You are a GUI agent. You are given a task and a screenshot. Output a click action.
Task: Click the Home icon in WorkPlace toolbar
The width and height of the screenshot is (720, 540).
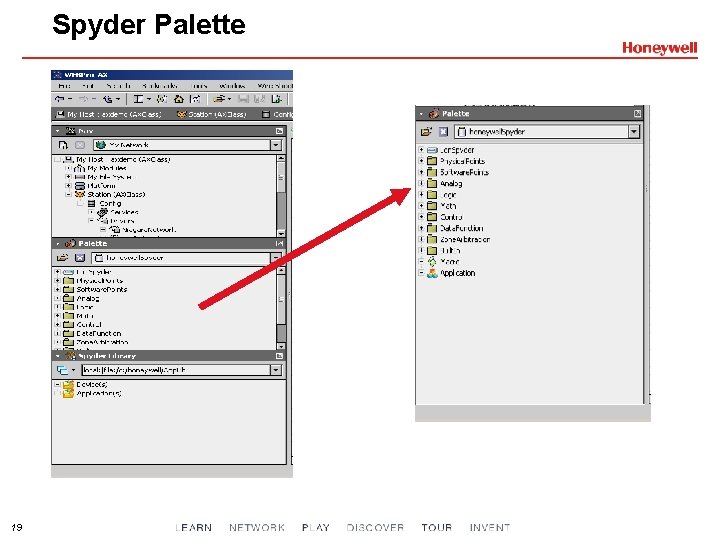(179, 99)
